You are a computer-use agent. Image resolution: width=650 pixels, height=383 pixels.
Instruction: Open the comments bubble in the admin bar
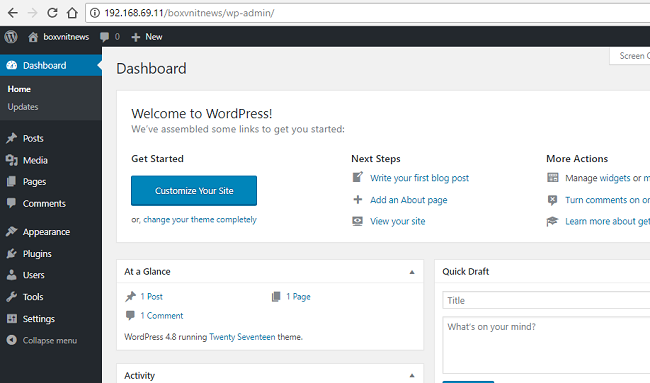[104, 37]
